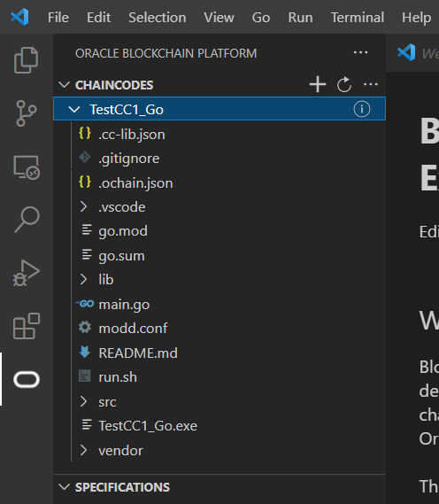The height and width of the screenshot is (504, 439).
Task: Click the JSON icon beside .cc-lib.json
Action: click(x=85, y=134)
